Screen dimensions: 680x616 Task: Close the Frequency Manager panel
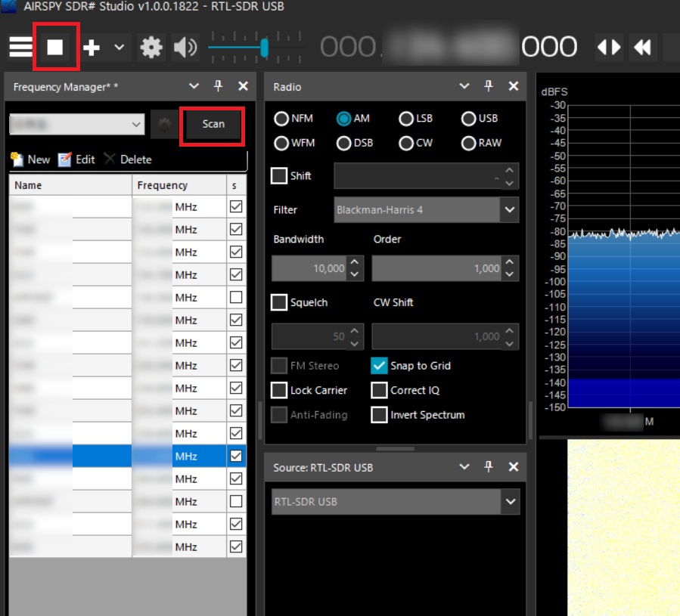pyautogui.click(x=244, y=86)
